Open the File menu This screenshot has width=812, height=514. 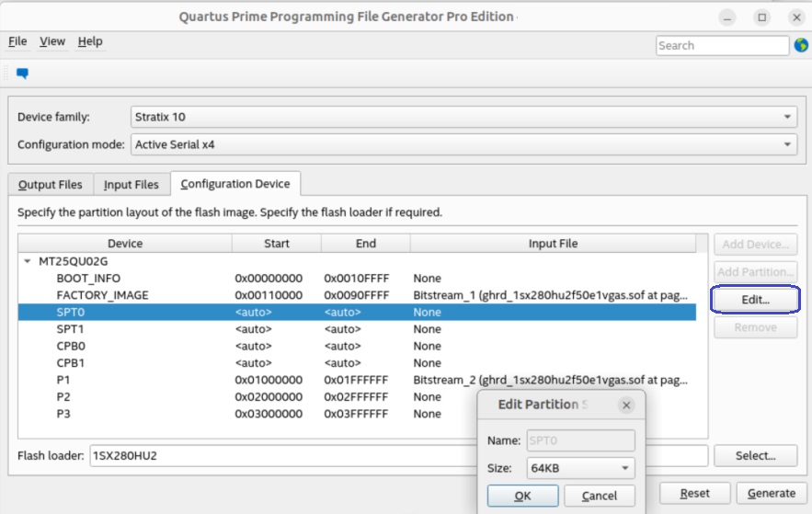point(17,41)
